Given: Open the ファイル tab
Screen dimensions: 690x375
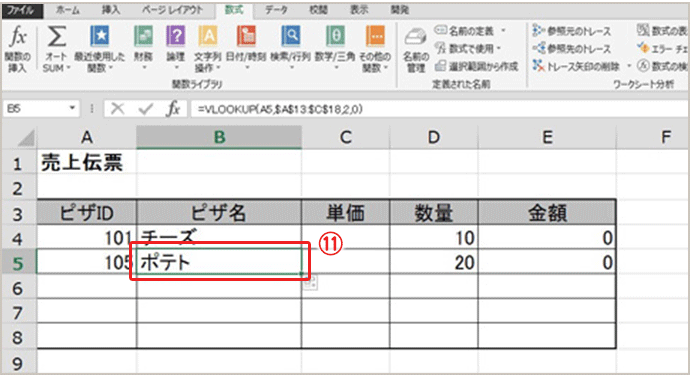Looking at the screenshot, I should (x=21, y=10).
